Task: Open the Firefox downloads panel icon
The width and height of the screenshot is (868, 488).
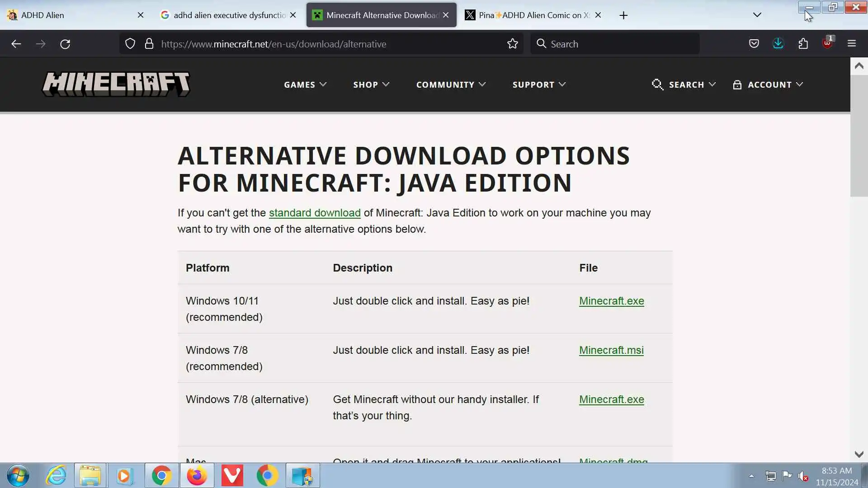Action: tap(778, 44)
